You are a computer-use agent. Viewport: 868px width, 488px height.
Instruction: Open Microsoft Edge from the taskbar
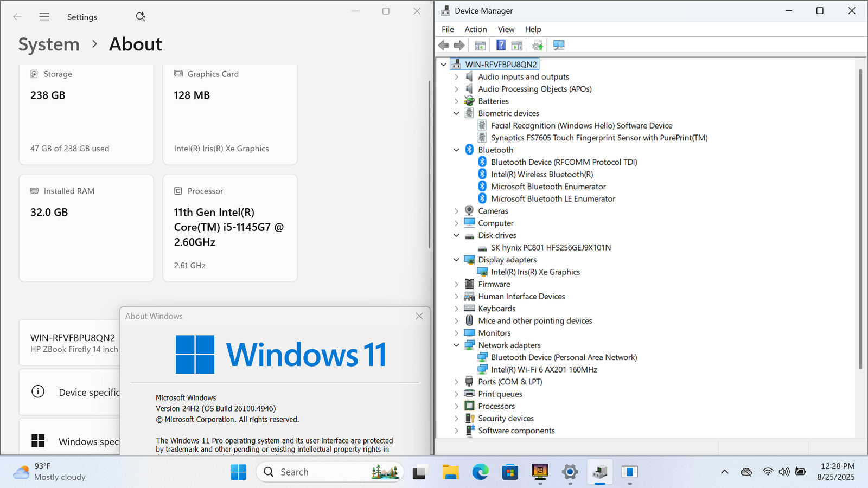pos(480,472)
